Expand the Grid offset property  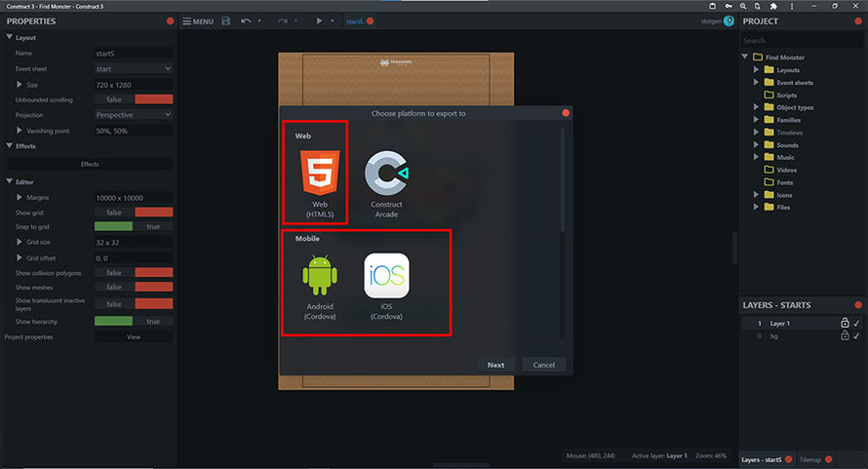click(x=20, y=258)
